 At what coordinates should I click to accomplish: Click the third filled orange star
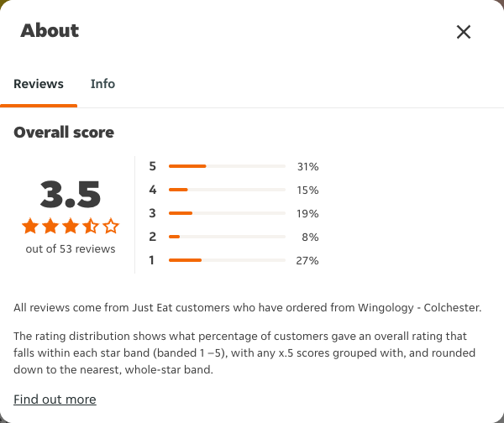pyautogui.click(x=71, y=226)
